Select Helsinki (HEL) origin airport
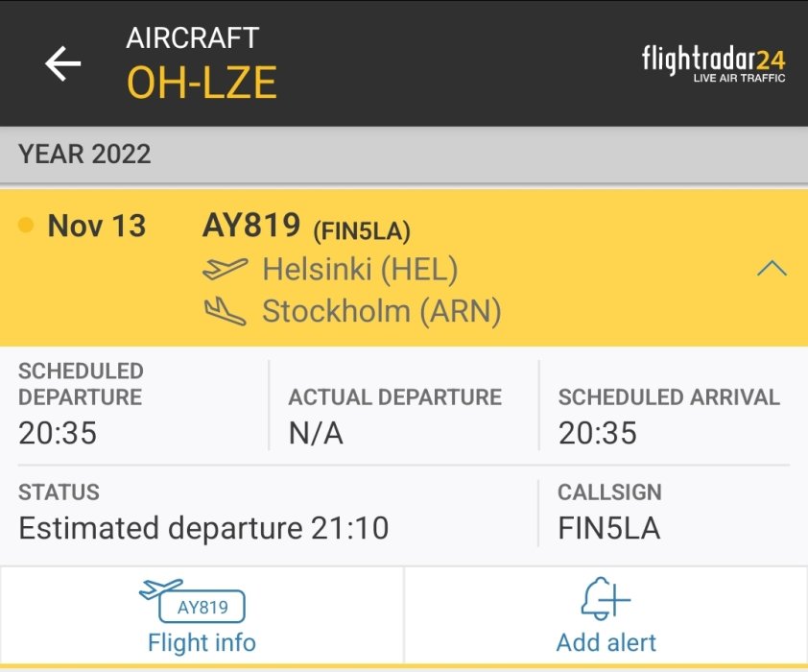This screenshot has height=672, width=808. click(360, 270)
